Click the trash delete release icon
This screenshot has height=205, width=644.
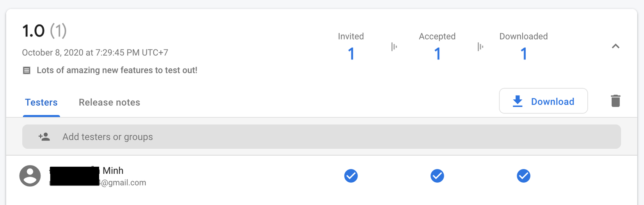(x=616, y=101)
